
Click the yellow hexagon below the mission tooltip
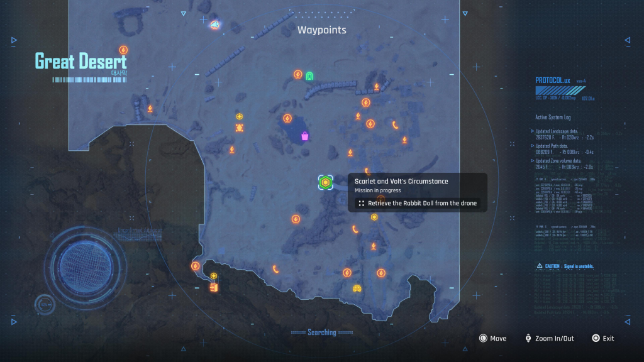(x=374, y=217)
